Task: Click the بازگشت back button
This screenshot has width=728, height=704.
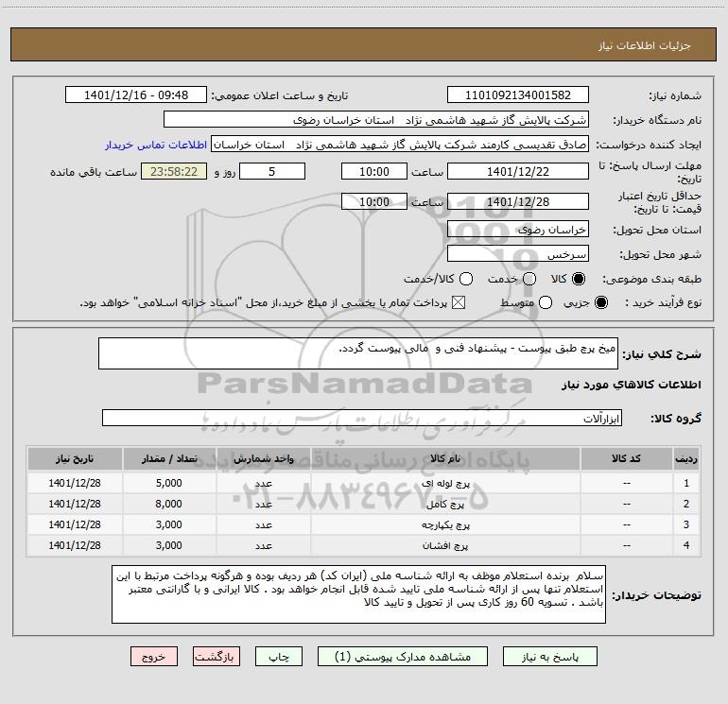Action: point(218,656)
